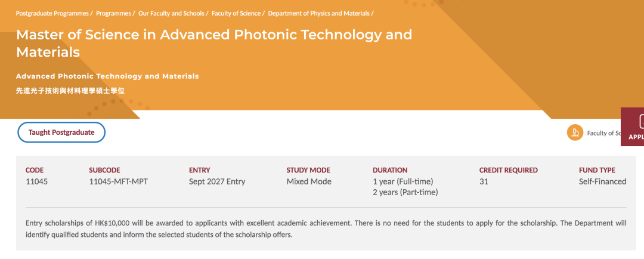Click the programme code 11045 value
This screenshot has height=259, width=644.
(36, 181)
